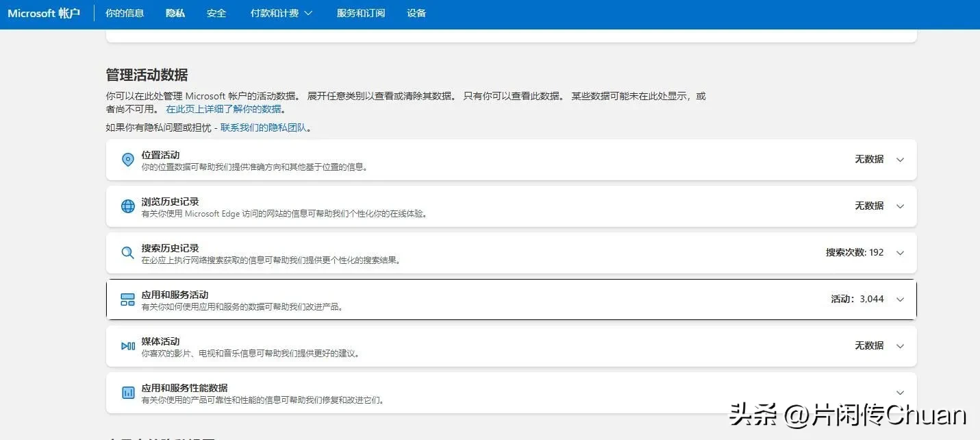
Task: Click the 管理活动数据 heading
Action: tap(147, 75)
